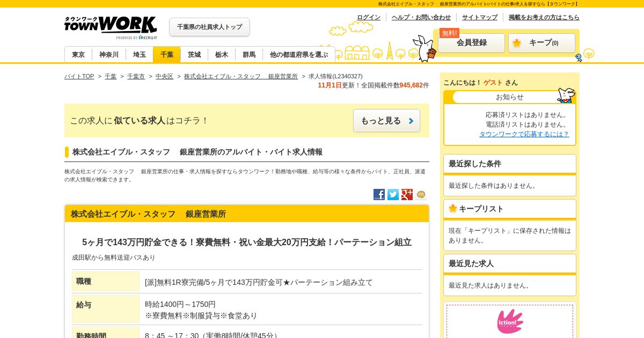Click 株式会社エイブル・スタッフ 銀座営業所 breadcrumb
The image size is (644, 338).
[x=241, y=76]
